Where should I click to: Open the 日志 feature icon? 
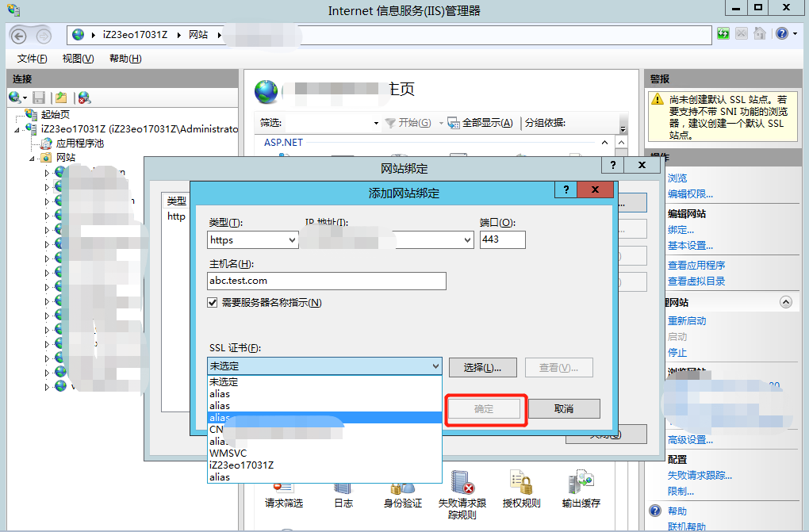click(343, 487)
